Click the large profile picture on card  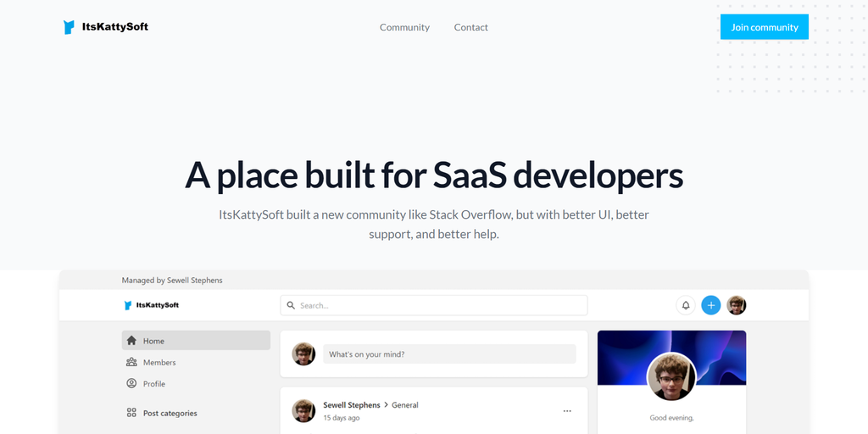point(671,376)
